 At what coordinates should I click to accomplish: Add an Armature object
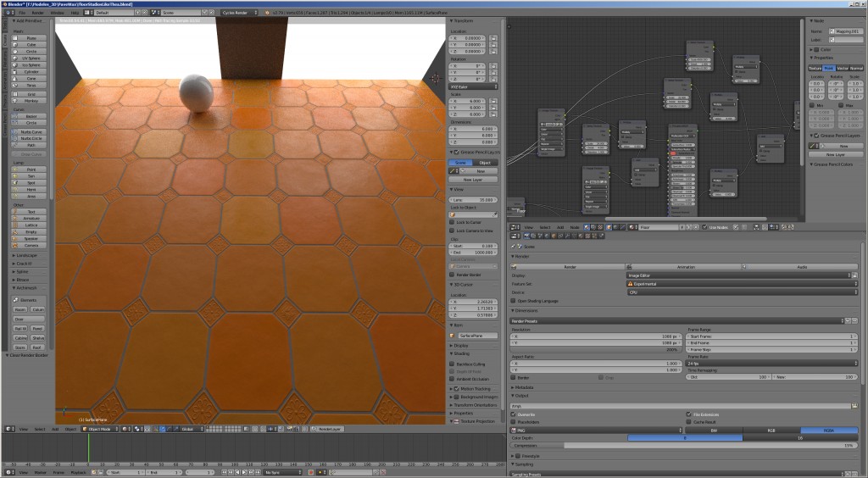coord(31,218)
